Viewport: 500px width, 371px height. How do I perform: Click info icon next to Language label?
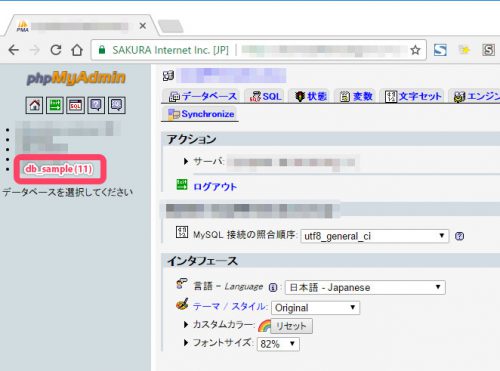[273, 287]
